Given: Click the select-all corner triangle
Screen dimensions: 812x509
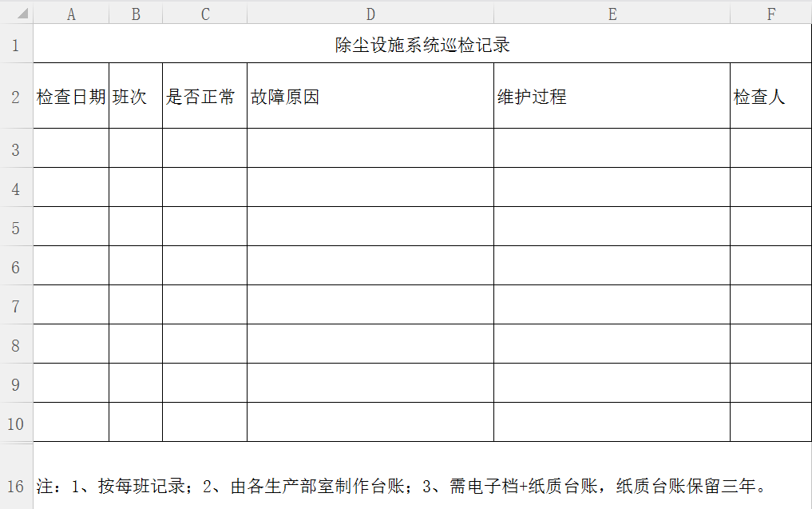Looking at the screenshot, I should tap(22, 14).
